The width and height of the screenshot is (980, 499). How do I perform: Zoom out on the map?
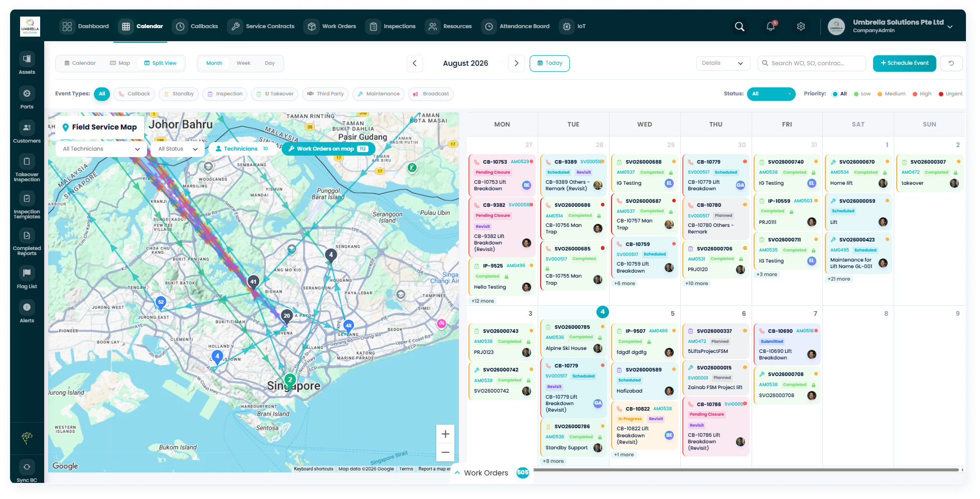pyautogui.click(x=445, y=452)
